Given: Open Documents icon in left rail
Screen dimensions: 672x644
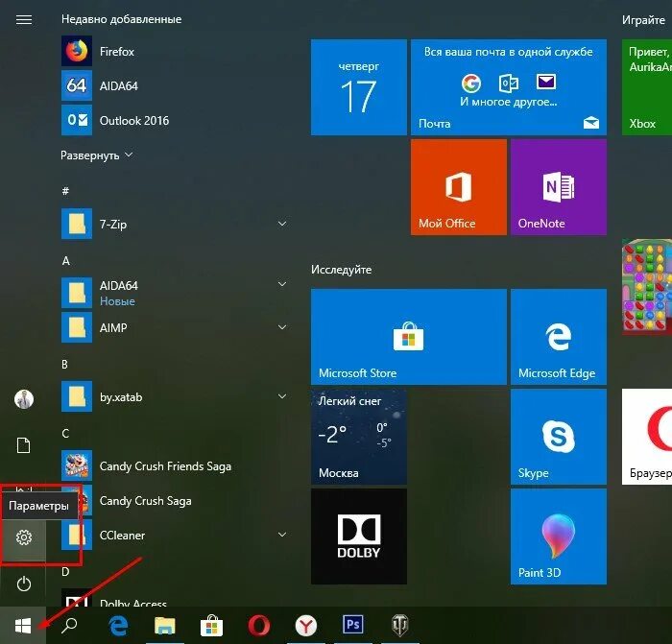Looking at the screenshot, I should pyautogui.click(x=24, y=445).
